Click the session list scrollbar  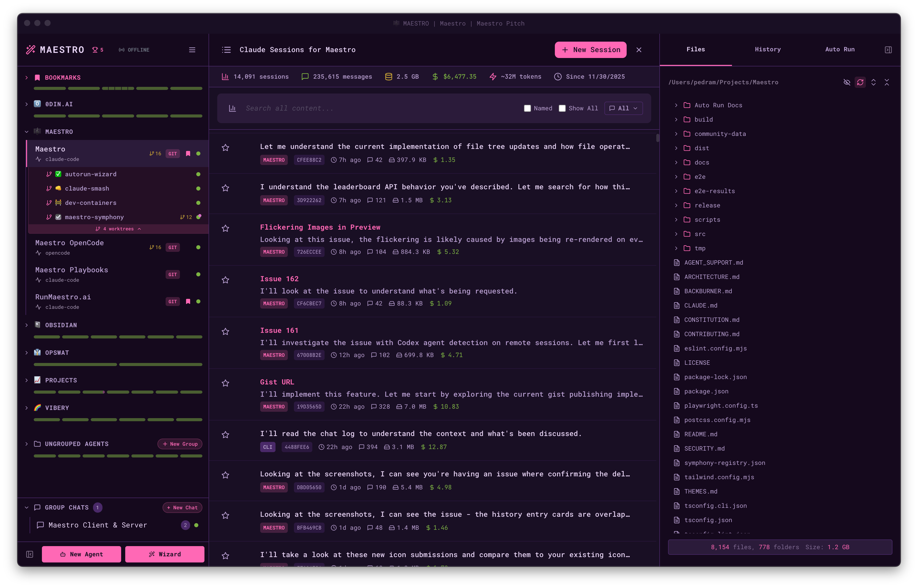point(658,138)
